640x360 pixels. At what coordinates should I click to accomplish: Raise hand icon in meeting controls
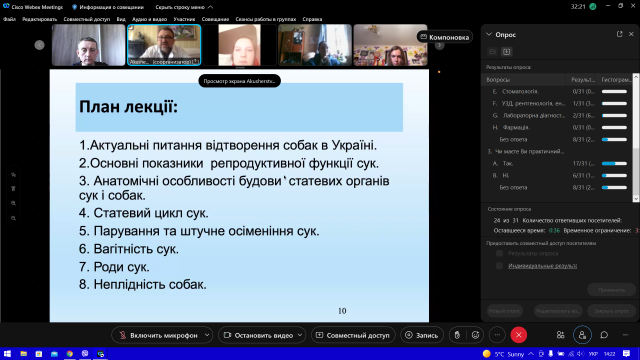(x=457, y=335)
